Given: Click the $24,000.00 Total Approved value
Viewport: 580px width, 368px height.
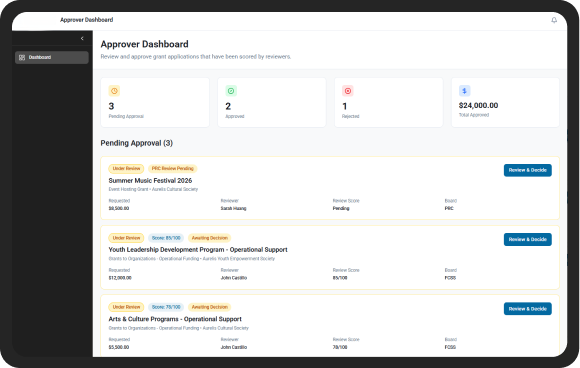Looking at the screenshot, I should click(x=478, y=105).
